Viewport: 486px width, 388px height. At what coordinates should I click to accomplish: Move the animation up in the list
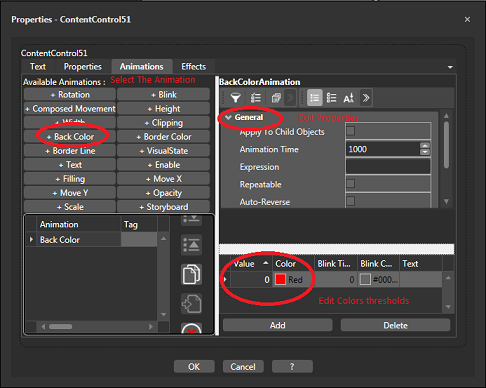pos(191,245)
